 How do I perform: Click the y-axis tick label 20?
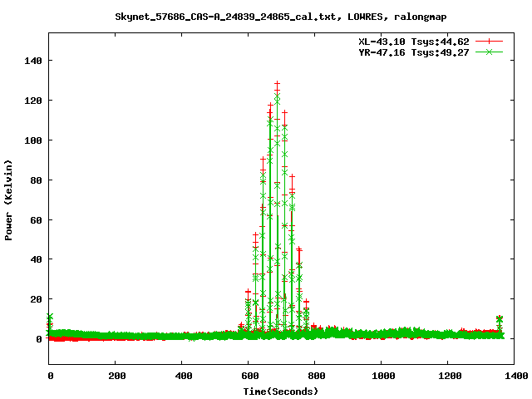pos(36,299)
